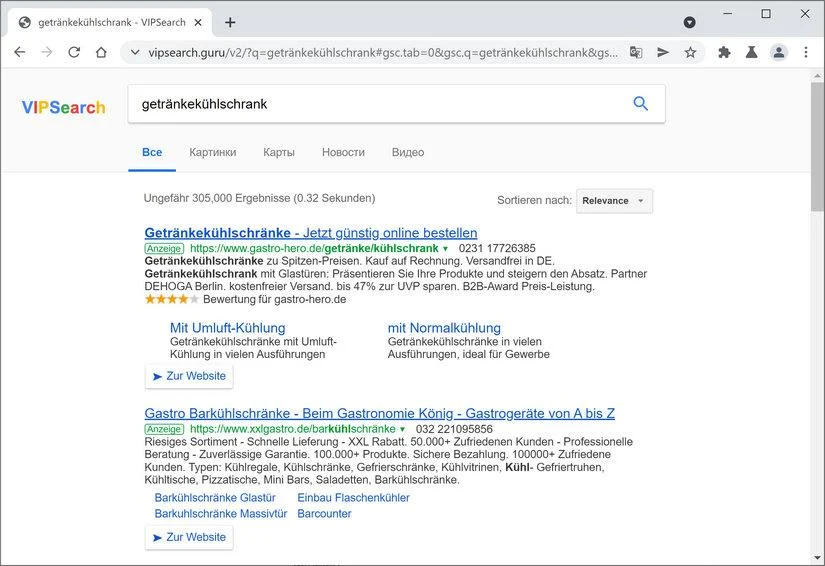Switch to the Все tab
The height and width of the screenshot is (566, 825).
pos(152,153)
